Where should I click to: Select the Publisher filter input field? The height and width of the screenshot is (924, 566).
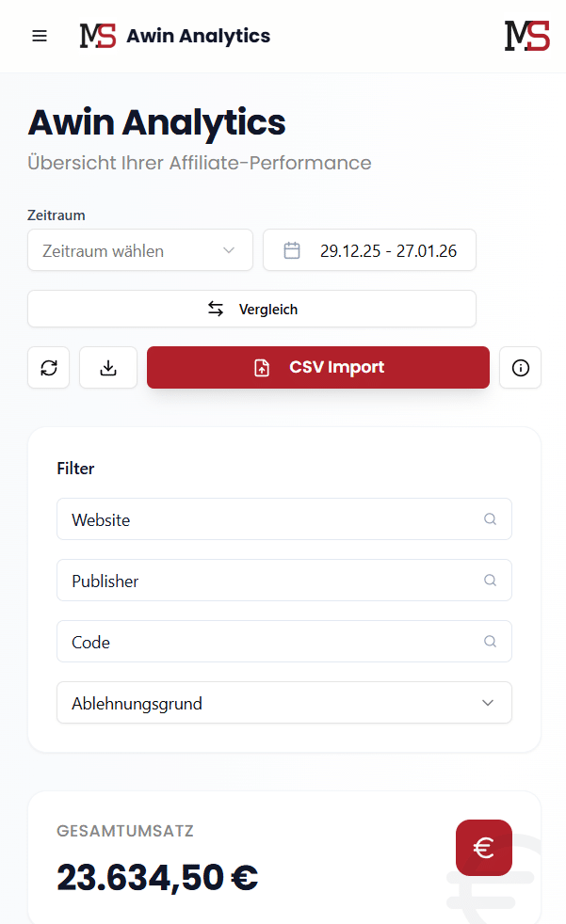[264, 580]
